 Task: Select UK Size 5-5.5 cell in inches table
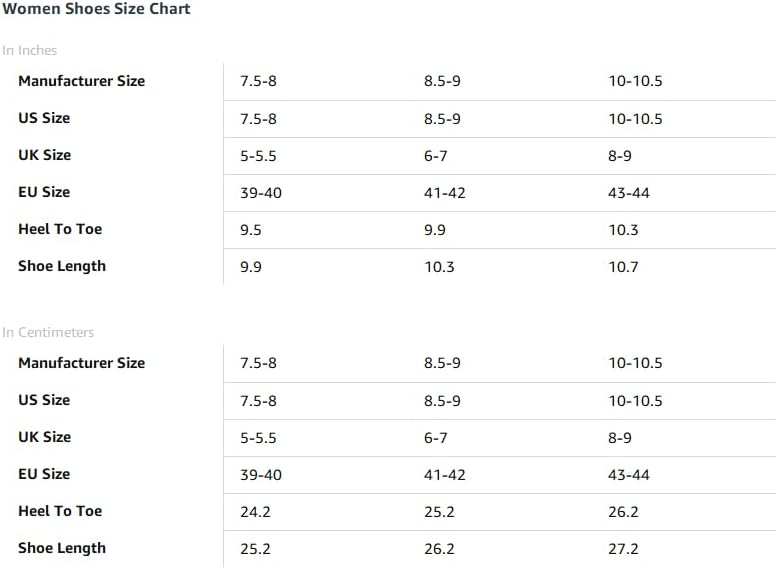258,156
